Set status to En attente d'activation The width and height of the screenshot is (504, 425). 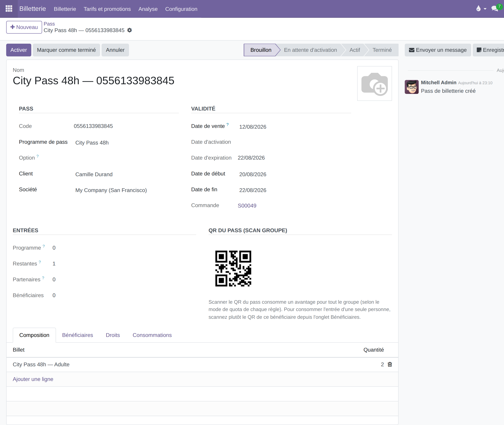click(x=310, y=50)
